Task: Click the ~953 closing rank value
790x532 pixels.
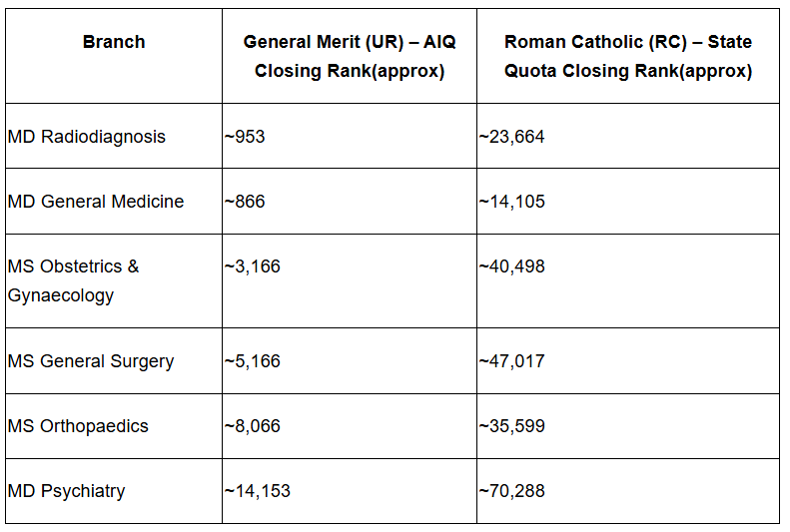Action: (x=246, y=137)
